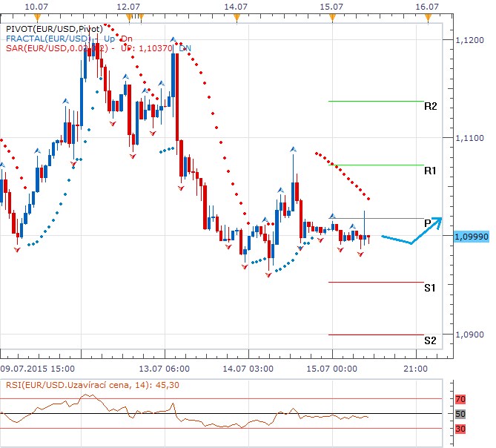Select the PIVOT(EUR/USD,Pivot) indicator label
The height and width of the screenshot is (448, 496).
[x=53, y=28]
